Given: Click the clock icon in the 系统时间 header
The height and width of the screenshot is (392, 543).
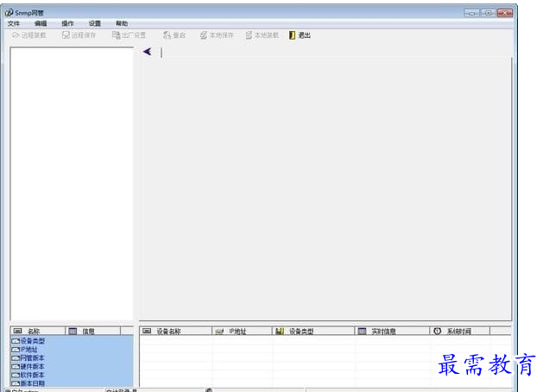Looking at the screenshot, I should click(x=438, y=331).
